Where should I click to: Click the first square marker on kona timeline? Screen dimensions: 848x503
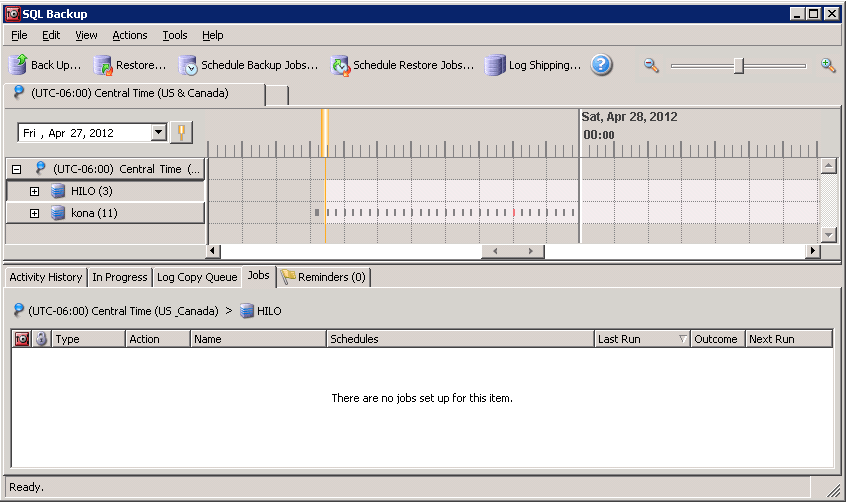click(317, 213)
